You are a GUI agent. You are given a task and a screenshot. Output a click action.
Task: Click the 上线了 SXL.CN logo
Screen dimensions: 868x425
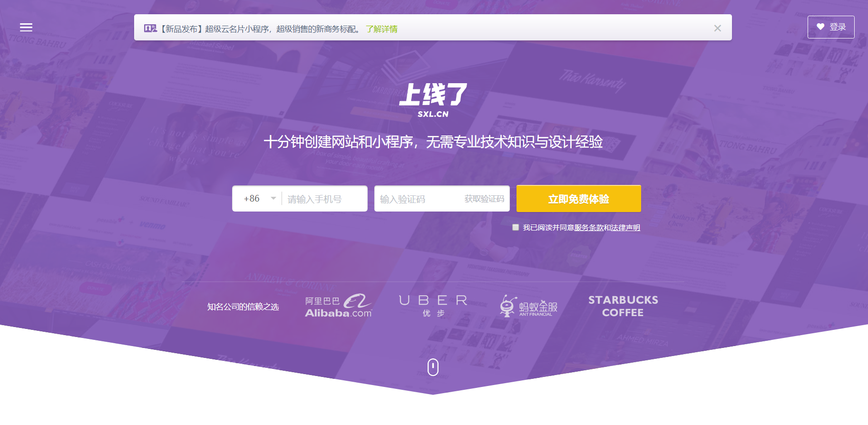click(433, 100)
